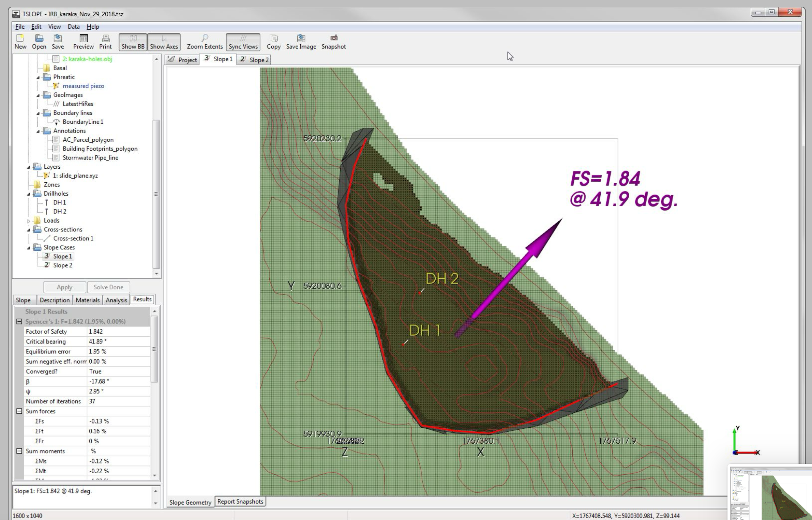
Task: Open the Data menu
Action: [73, 27]
